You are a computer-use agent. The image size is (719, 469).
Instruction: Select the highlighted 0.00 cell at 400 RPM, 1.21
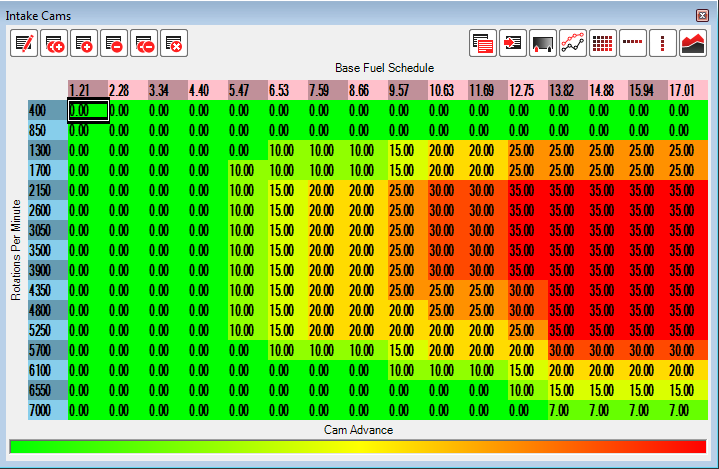pyautogui.click(x=88, y=110)
